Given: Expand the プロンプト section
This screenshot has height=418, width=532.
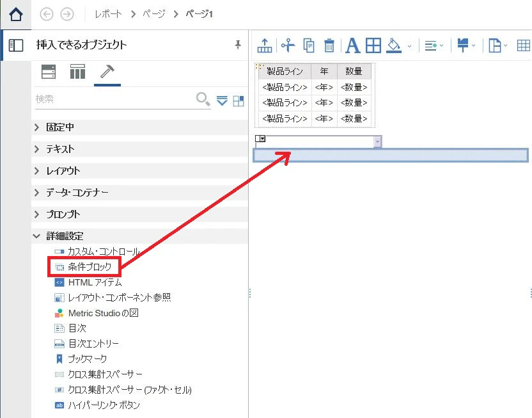Looking at the screenshot, I should tap(140, 214).
